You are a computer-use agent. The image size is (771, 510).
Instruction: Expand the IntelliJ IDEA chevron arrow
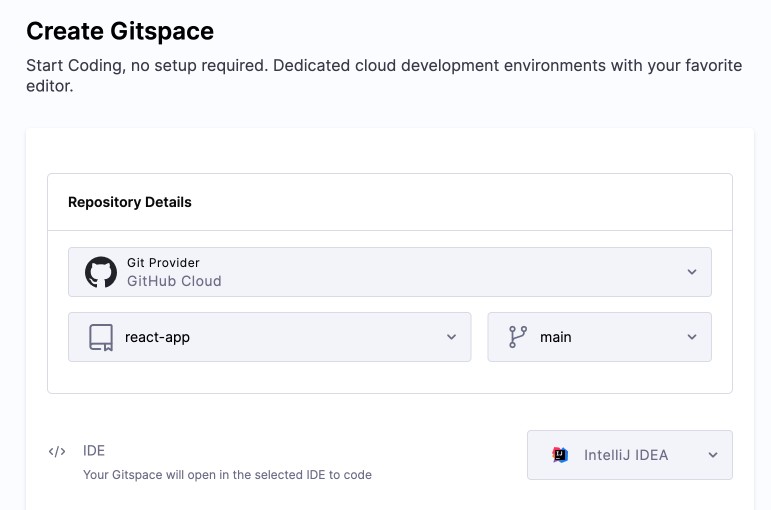[x=712, y=455]
